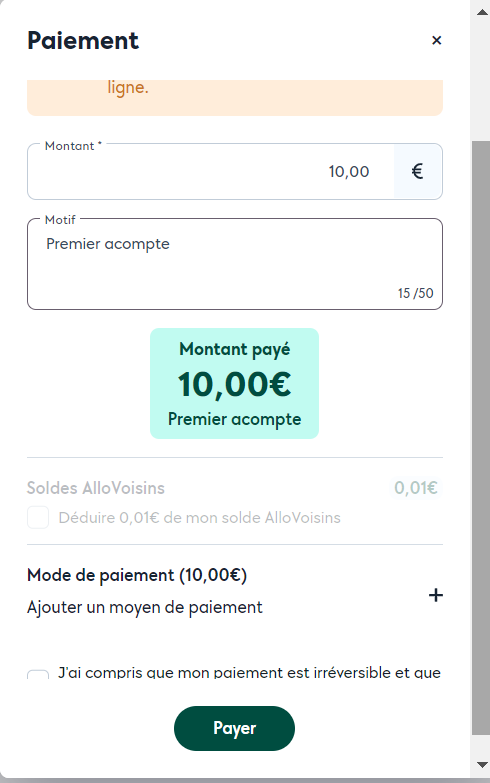Image resolution: width=490 pixels, height=783 pixels.
Task: Click the scrollbar down arrow
Action: click(x=482, y=764)
